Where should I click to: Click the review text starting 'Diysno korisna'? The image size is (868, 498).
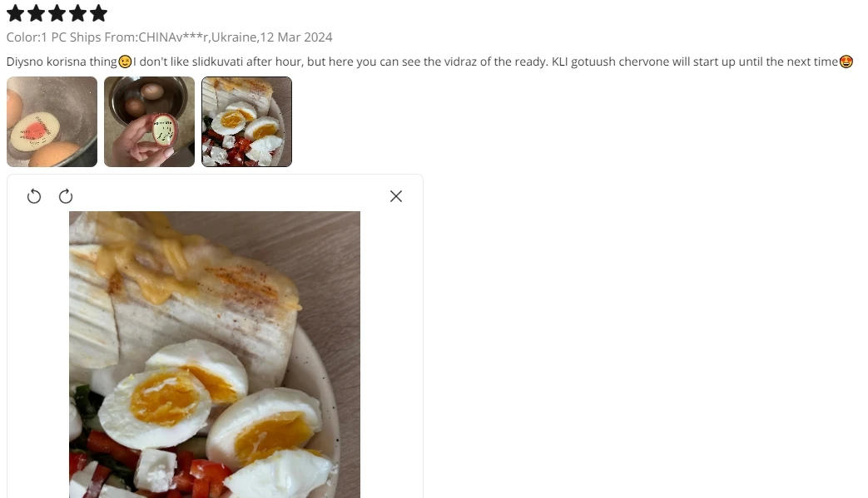coord(429,62)
